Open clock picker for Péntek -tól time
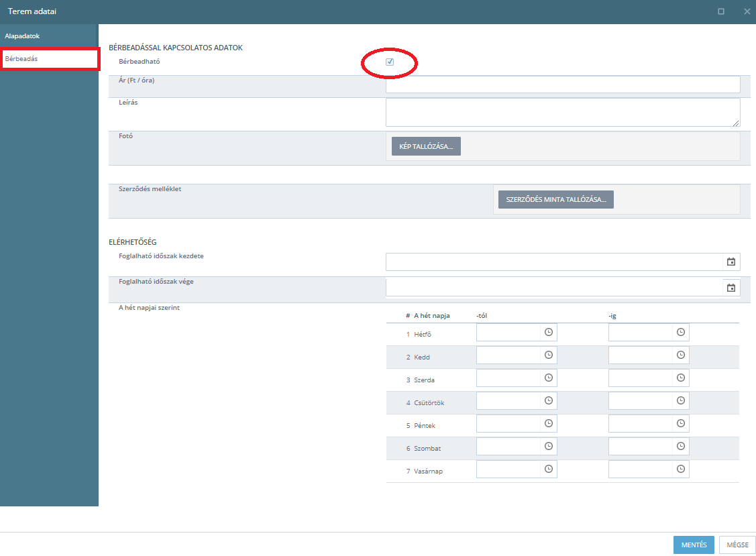The height and width of the screenshot is (556, 756). 549,423
